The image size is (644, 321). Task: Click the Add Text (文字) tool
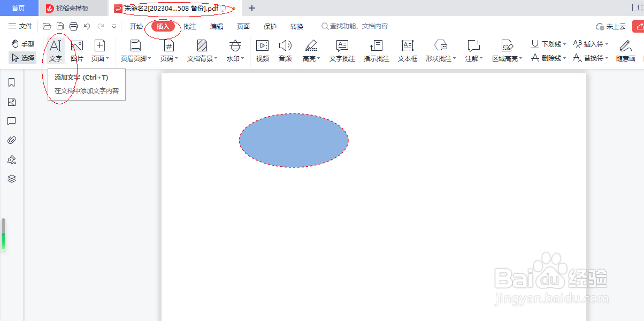pyautogui.click(x=56, y=51)
